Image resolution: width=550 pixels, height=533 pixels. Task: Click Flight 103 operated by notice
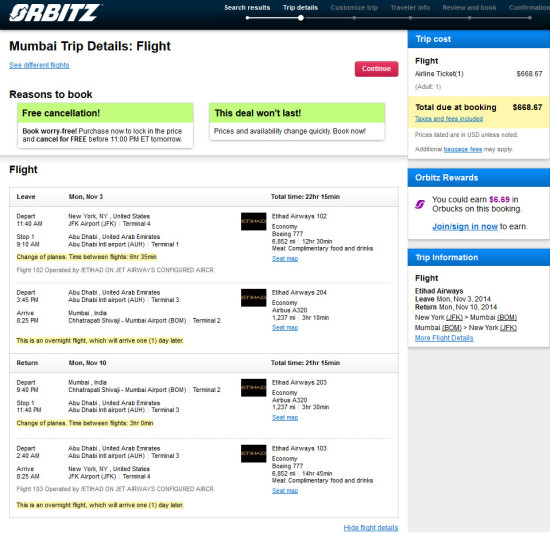115,489
